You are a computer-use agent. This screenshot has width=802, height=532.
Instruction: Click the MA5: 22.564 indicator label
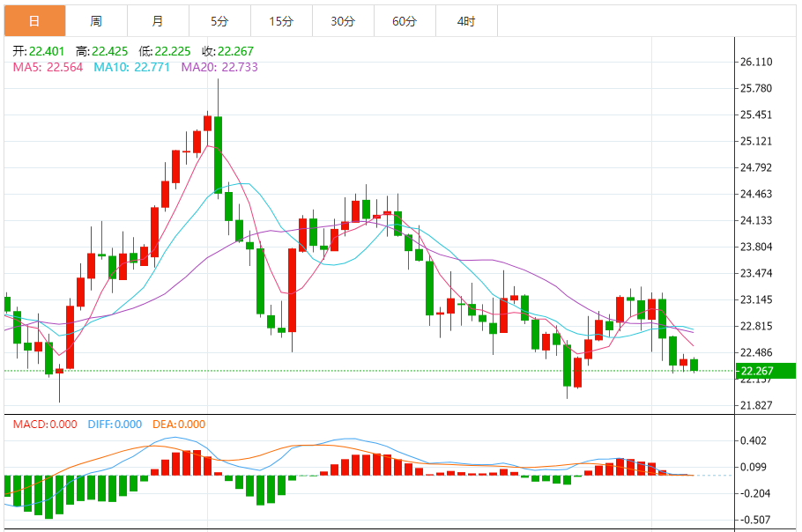[x=48, y=68]
